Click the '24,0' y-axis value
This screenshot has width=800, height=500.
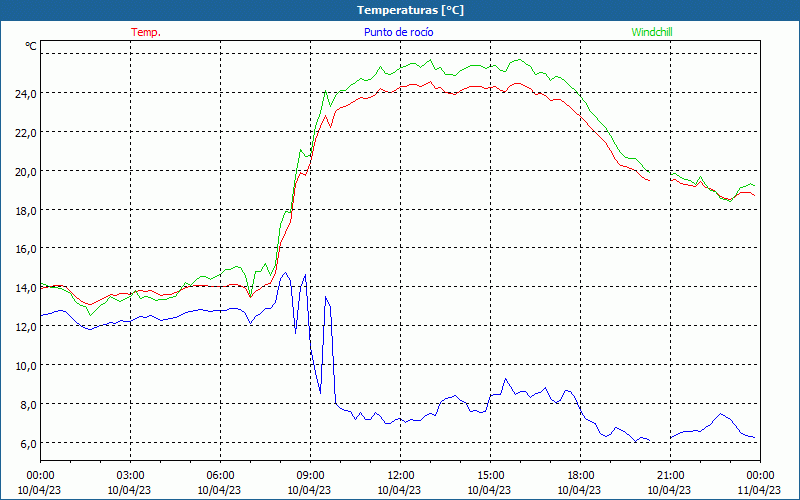(27, 93)
